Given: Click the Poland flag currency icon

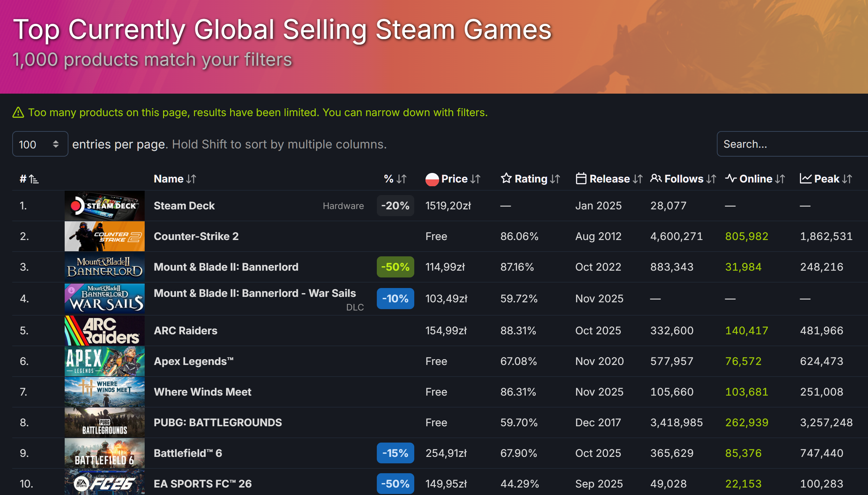Looking at the screenshot, I should coord(432,179).
